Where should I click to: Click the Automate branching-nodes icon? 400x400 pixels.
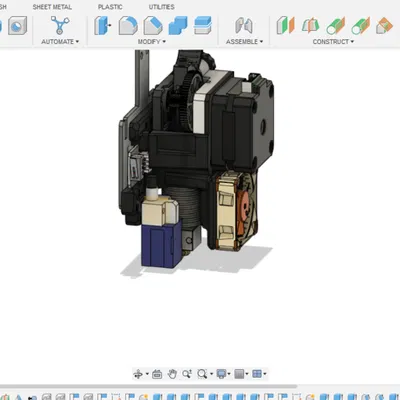coord(60,25)
